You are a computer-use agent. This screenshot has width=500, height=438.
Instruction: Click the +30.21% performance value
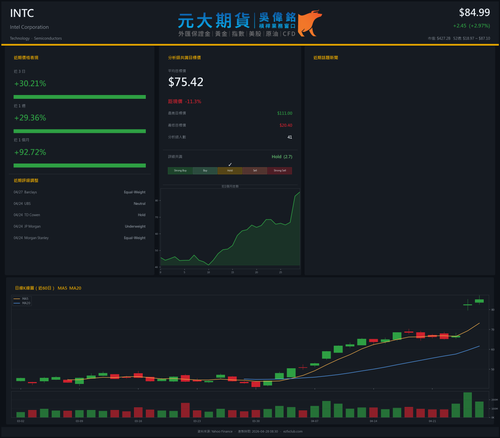[30, 83]
